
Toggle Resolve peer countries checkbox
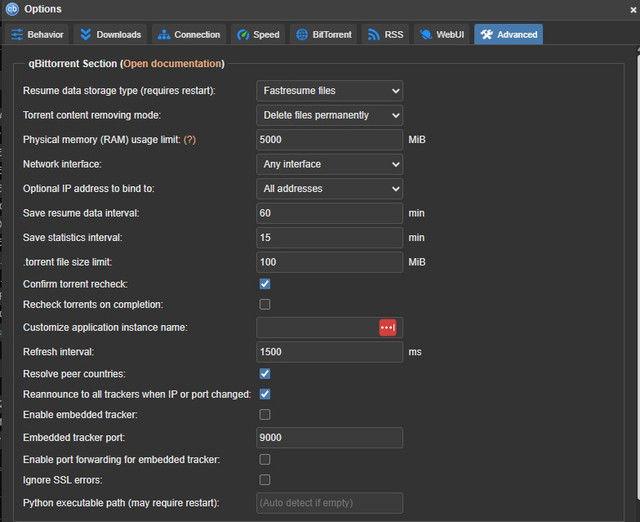click(x=265, y=374)
